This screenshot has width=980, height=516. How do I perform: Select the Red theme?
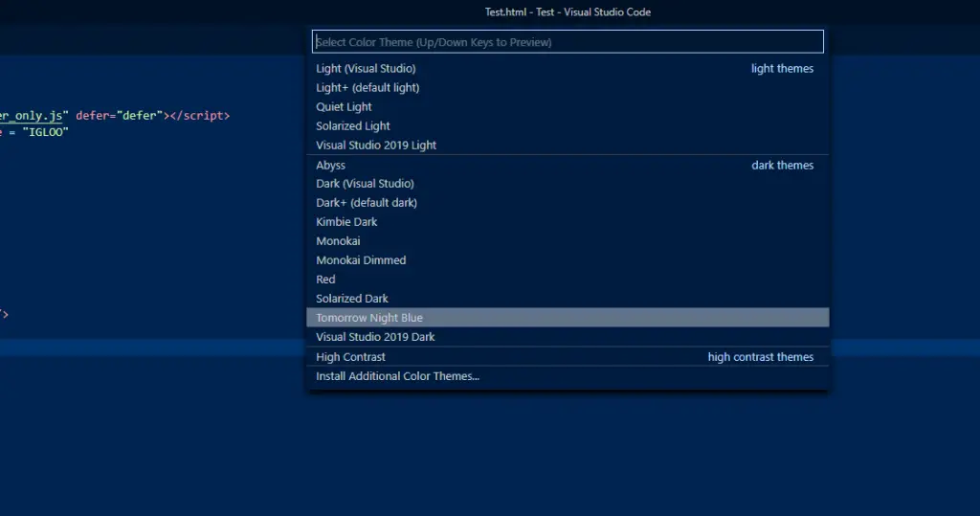coord(568,279)
